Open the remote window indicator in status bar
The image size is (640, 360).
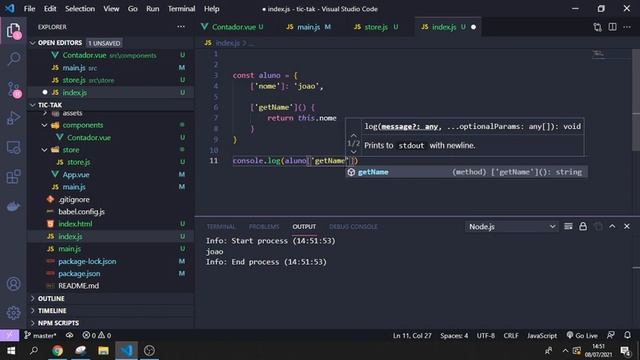tap(9, 336)
